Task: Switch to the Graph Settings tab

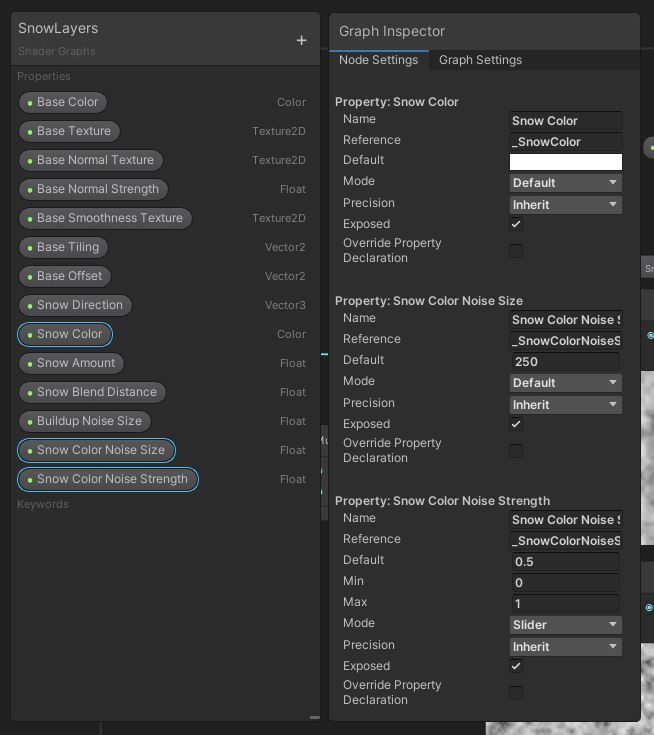Action: pos(480,60)
